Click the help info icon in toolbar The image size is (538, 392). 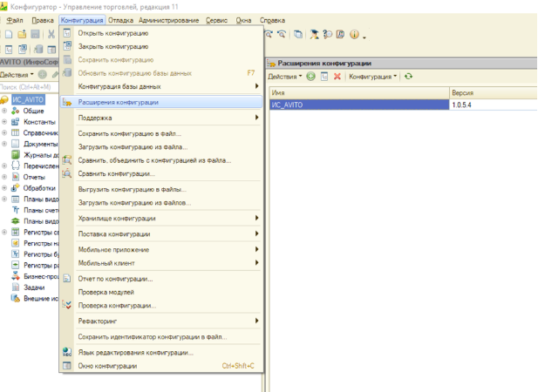tap(355, 35)
